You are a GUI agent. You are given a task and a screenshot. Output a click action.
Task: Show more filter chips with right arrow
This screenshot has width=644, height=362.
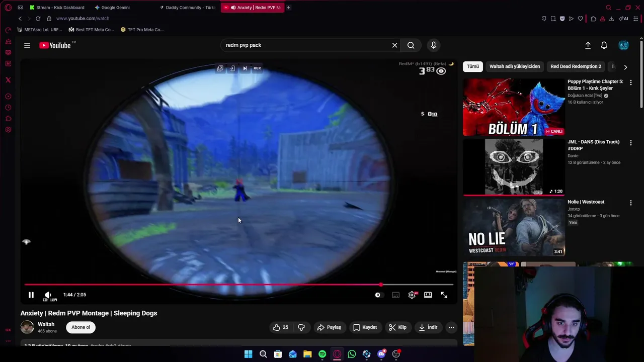point(625,67)
